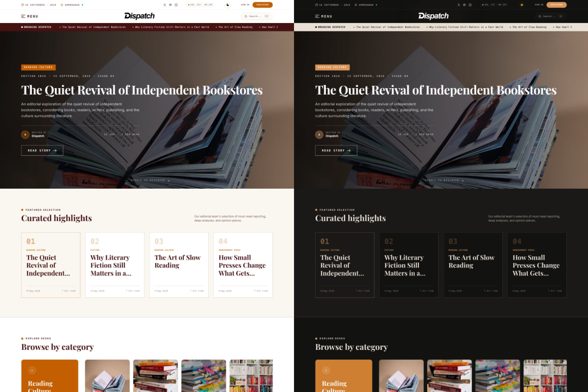Viewport: 588px width, 392px height.
Task: Open 'The Art of Slow Reading' ticker link, light page
Action: [x=235, y=27]
